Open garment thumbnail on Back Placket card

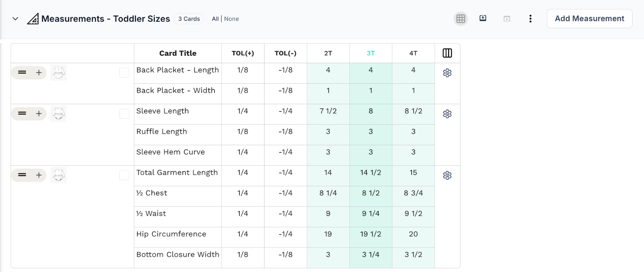pos(58,73)
